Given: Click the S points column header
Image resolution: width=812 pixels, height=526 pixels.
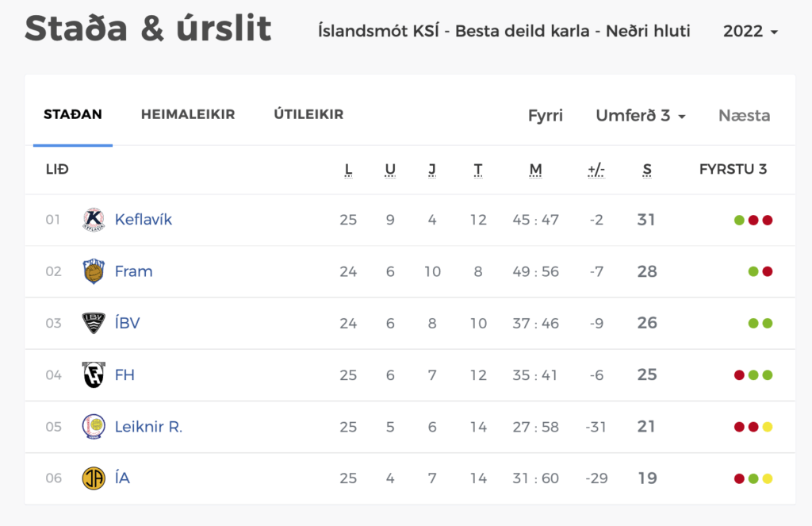Looking at the screenshot, I should click(647, 170).
